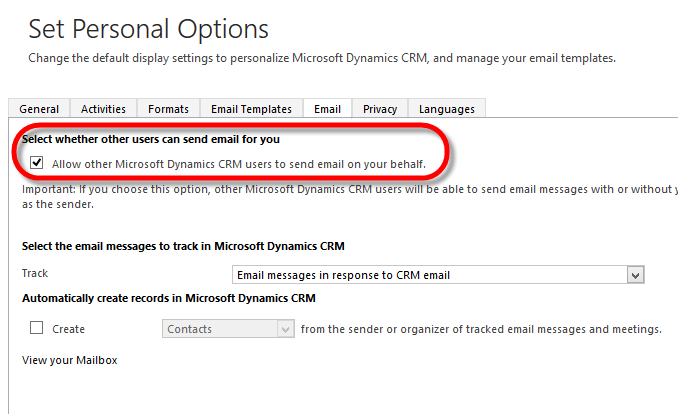Click 'Select whether other users can send email for you'
This screenshot has height=414, width=678.
coord(151,139)
